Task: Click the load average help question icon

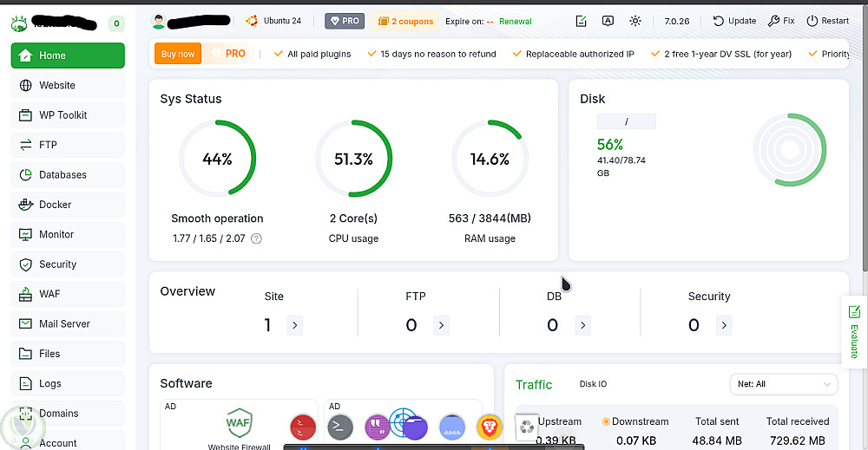Action: coord(256,238)
